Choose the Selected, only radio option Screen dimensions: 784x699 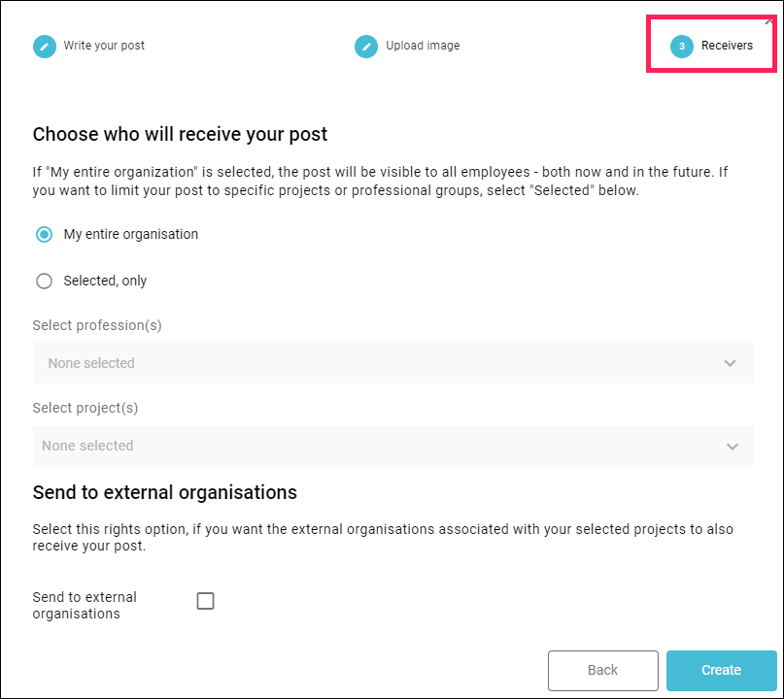[44, 281]
